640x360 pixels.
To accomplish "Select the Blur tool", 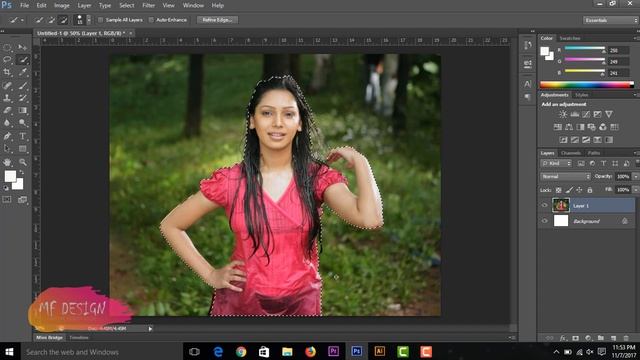I will click(x=7, y=123).
